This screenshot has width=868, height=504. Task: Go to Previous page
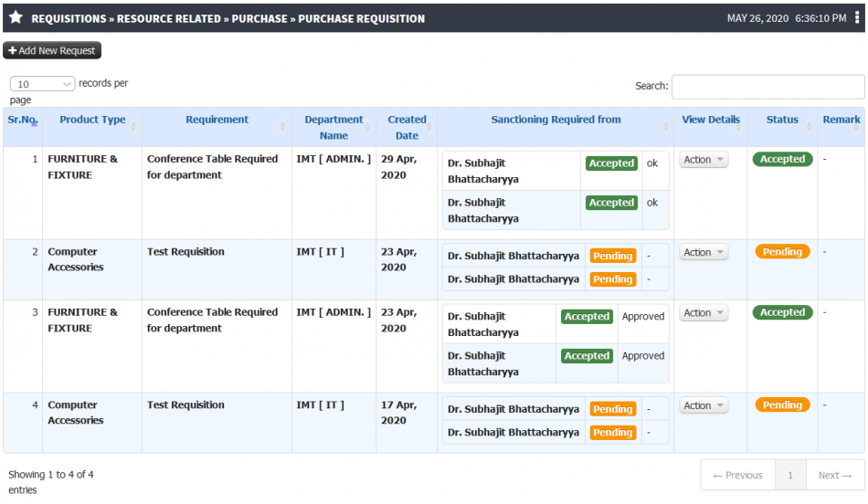click(738, 475)
